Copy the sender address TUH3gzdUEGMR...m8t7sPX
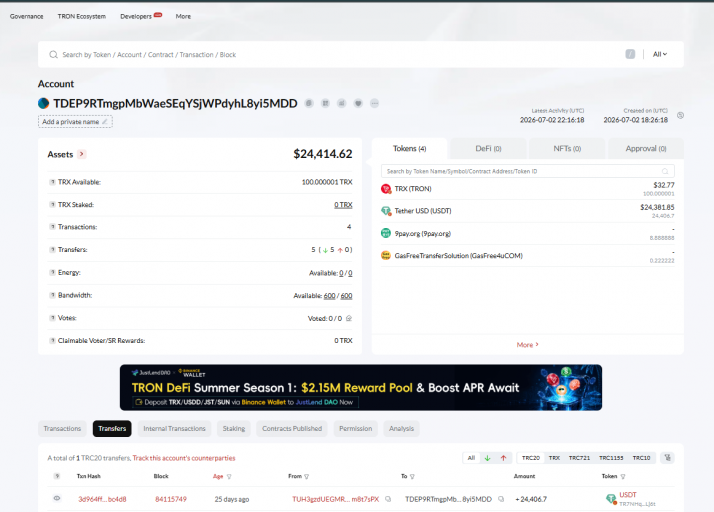714x512 pixels. pyautogui.click(x=388, y=499)
